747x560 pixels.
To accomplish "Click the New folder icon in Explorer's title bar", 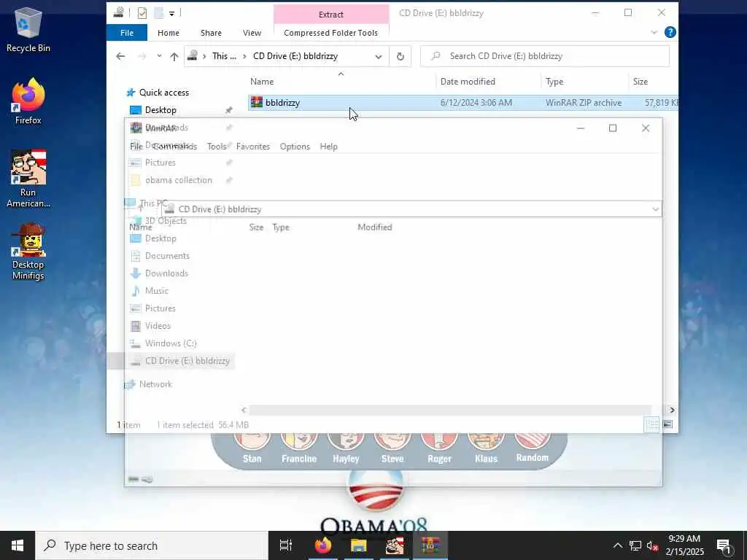I will tap(158, 13).
